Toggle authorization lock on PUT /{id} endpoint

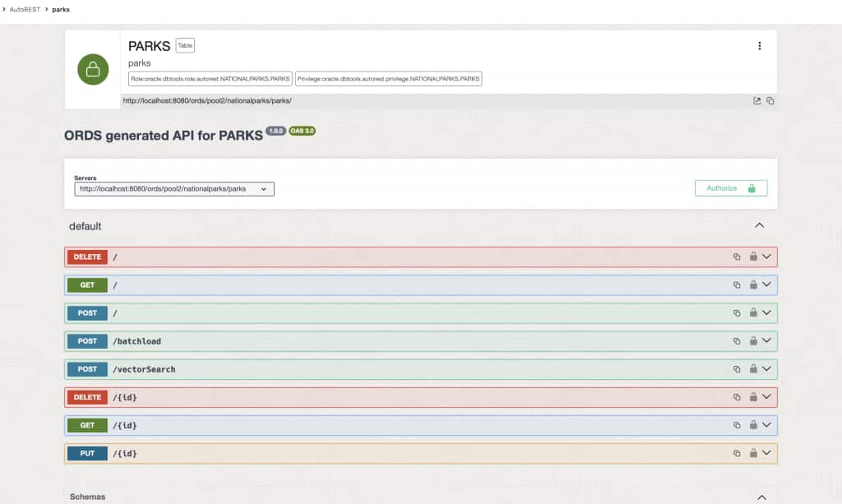(753, 453)
